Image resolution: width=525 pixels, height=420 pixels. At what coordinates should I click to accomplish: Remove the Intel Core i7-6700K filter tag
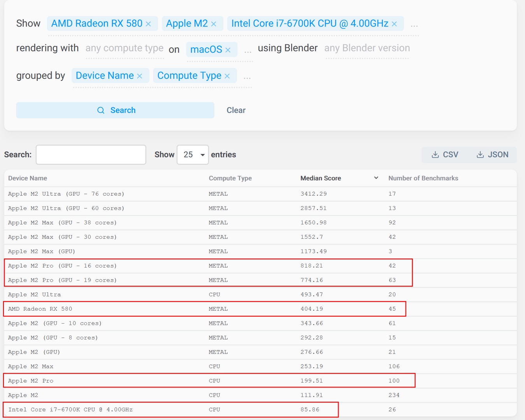click(x=394, y=24)
